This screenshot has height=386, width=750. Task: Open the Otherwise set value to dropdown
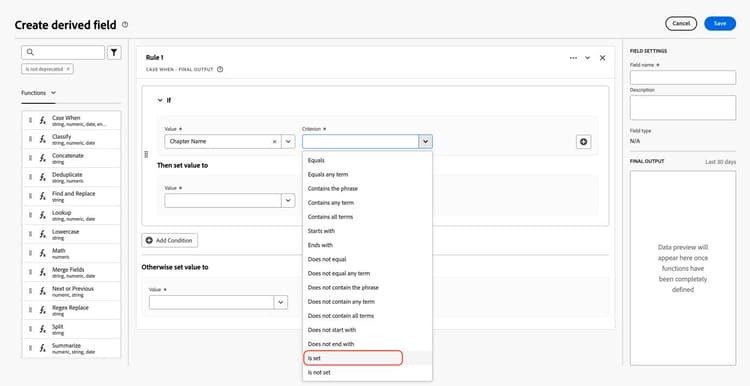point(281,302)
